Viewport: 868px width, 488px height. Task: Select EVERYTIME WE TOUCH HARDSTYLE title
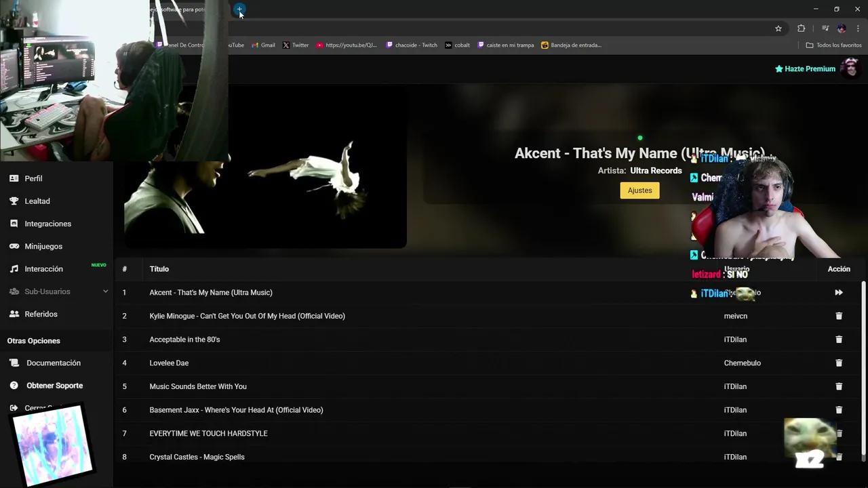208,434
